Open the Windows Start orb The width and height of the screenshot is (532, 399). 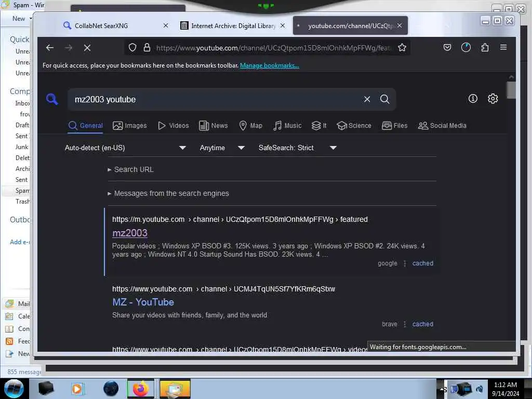click(14, 389)
